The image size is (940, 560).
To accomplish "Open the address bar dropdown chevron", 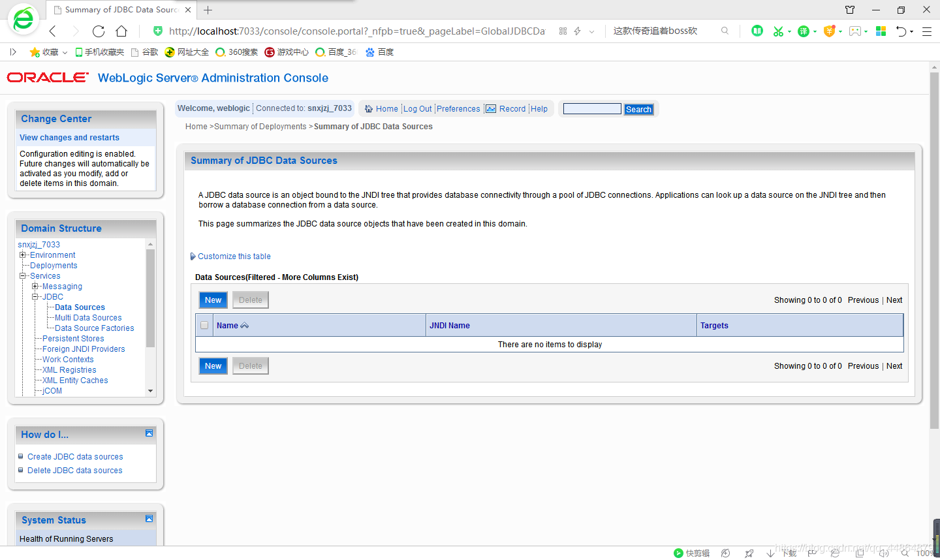I will [x=591, y=31].
